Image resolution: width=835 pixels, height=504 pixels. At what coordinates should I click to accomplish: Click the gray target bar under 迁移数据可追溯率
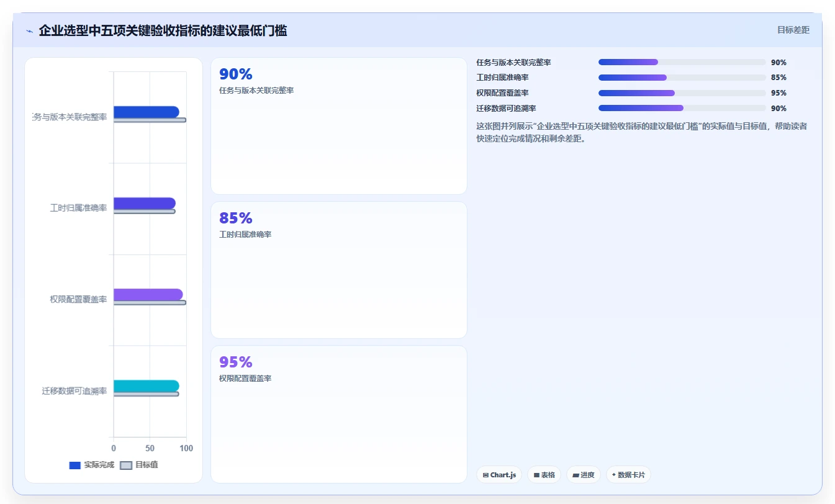(147, 394)
